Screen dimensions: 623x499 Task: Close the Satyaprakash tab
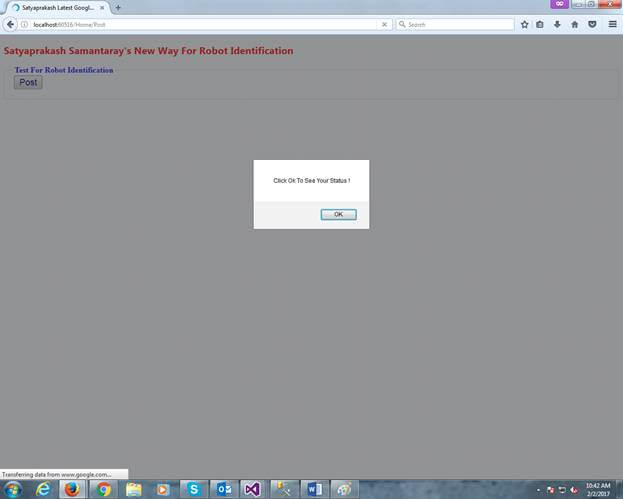point(102,8)
